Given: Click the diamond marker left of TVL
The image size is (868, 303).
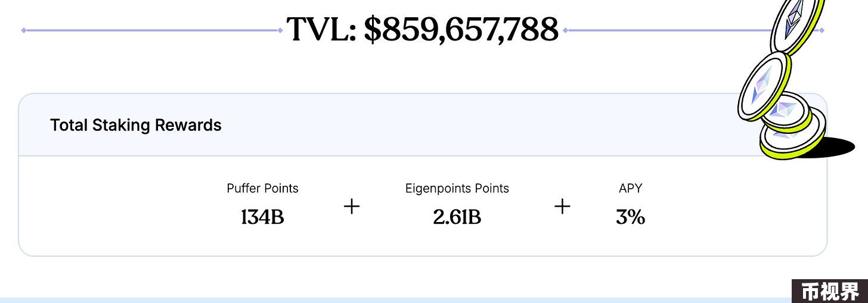Looking at the screenshot, I should coord(280,30).
